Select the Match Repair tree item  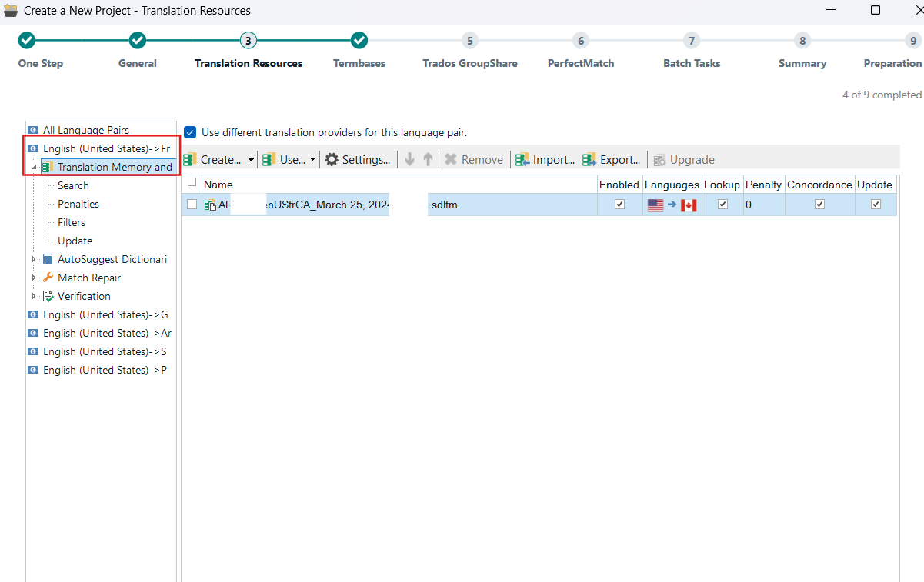tap(89, 278)
